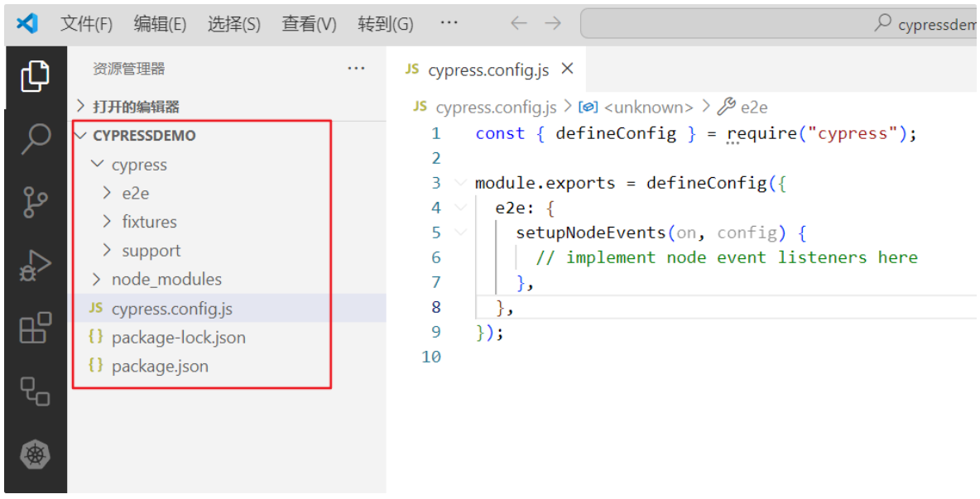
Task: Open the Explorer view in activity bar
Action: pos(35,76)
